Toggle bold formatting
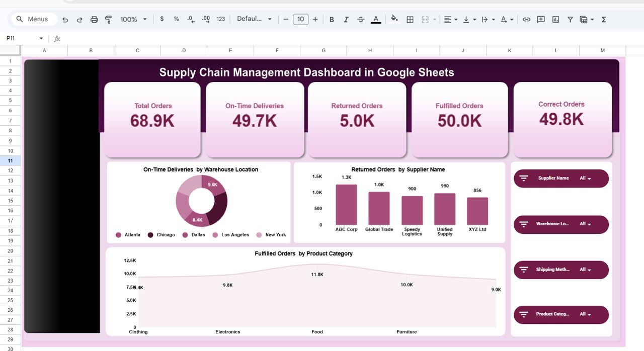 (x=332, y=19)
